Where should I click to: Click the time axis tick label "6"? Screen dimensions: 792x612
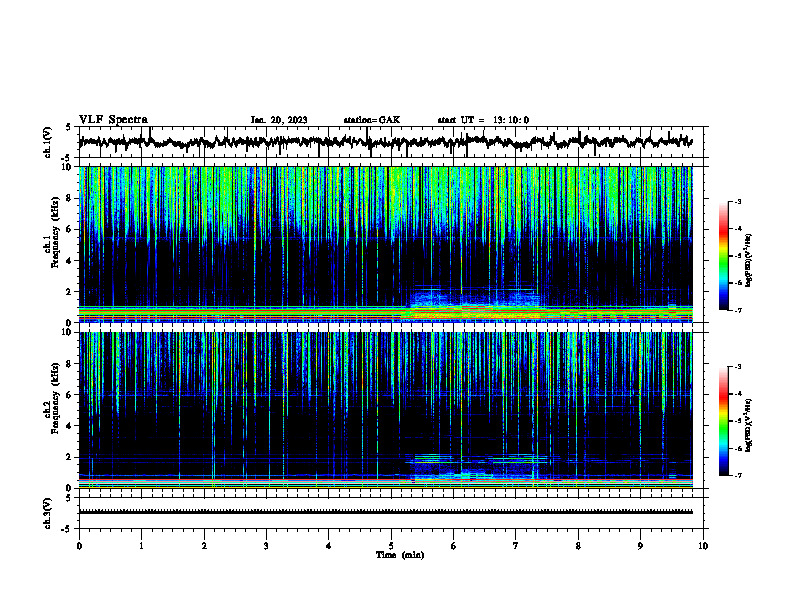[454, 546]
